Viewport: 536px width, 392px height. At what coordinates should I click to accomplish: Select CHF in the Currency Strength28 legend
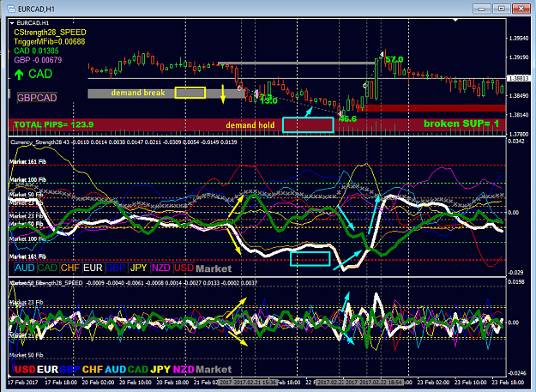coord(70,268)
